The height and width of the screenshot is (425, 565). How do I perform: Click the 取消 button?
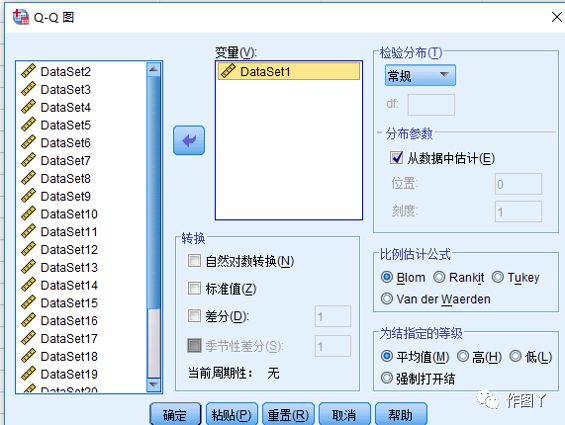point(344,415)
